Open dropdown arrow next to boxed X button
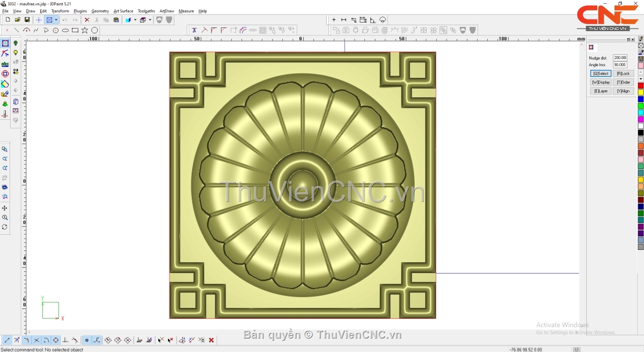 pyautogui.click(x=56, y=20)
